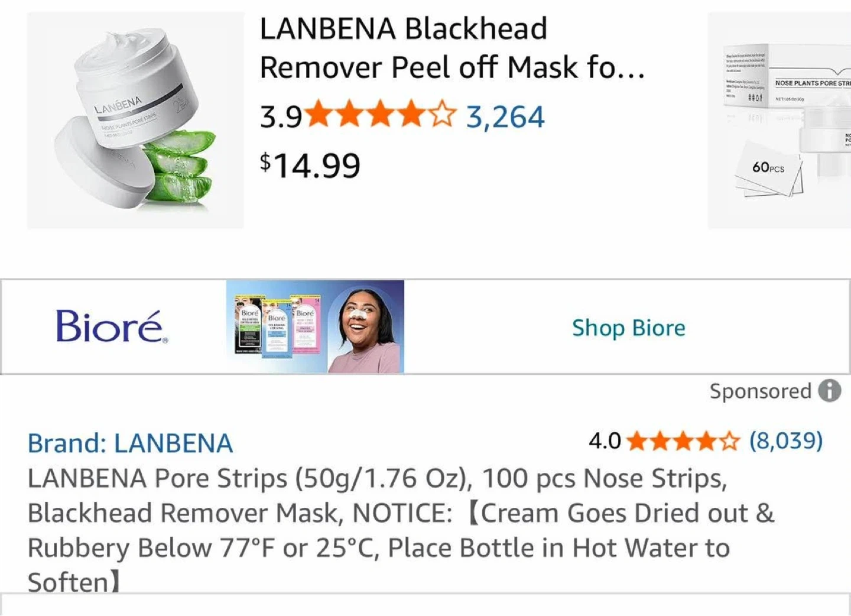This screenshot has width=851, height=616.
Task: View the 3,264 customer ratings
Action: 505,117
